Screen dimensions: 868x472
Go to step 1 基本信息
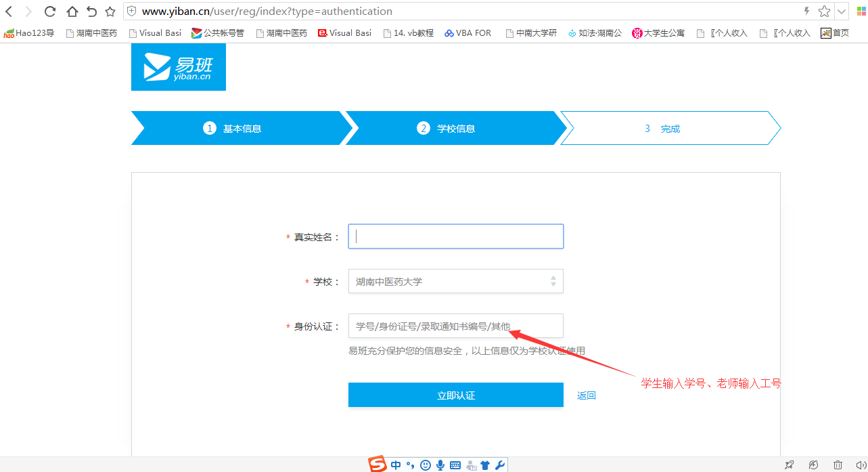point(233,129)
